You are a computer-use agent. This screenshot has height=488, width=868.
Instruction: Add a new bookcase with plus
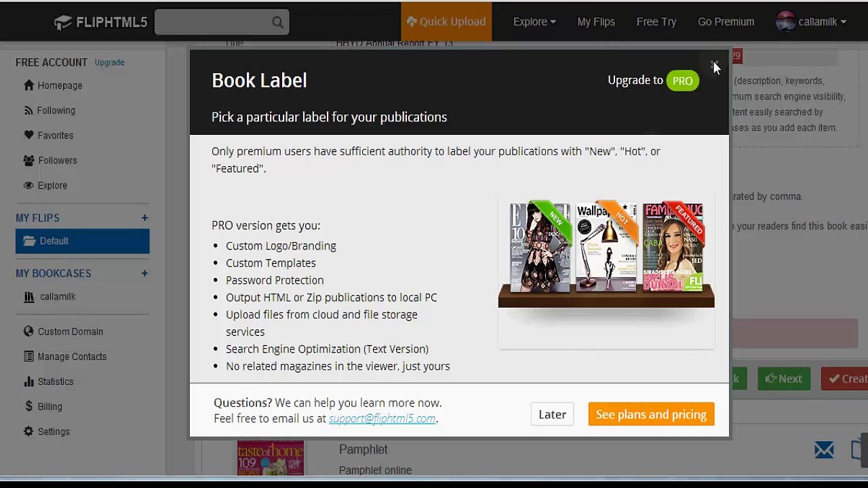tap(144, 273)
